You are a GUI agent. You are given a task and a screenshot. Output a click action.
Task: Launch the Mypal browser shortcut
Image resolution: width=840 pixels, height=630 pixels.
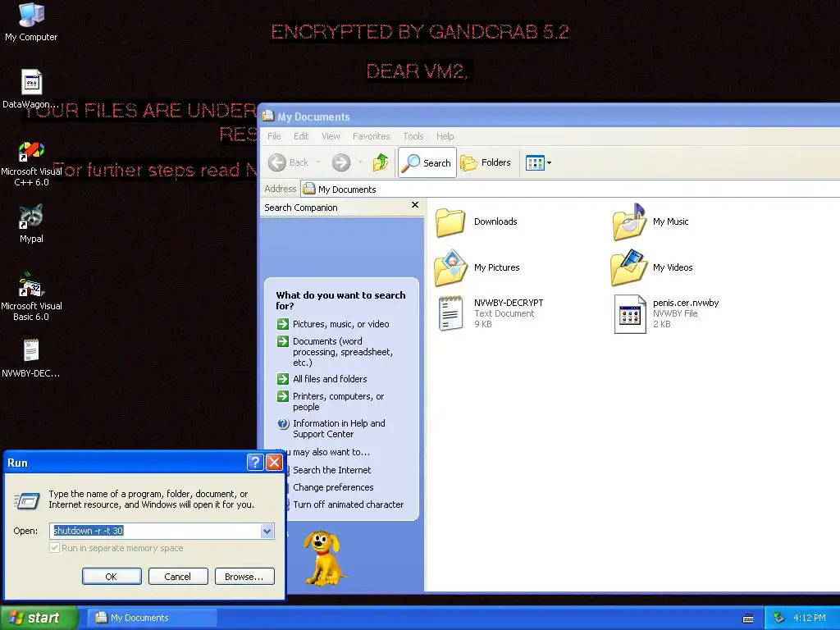click(31, 223)
